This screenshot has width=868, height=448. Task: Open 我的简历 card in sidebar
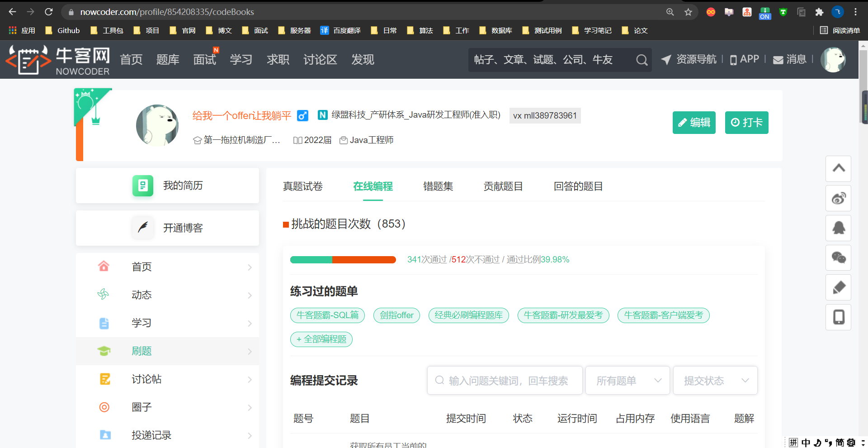point(167,186)
